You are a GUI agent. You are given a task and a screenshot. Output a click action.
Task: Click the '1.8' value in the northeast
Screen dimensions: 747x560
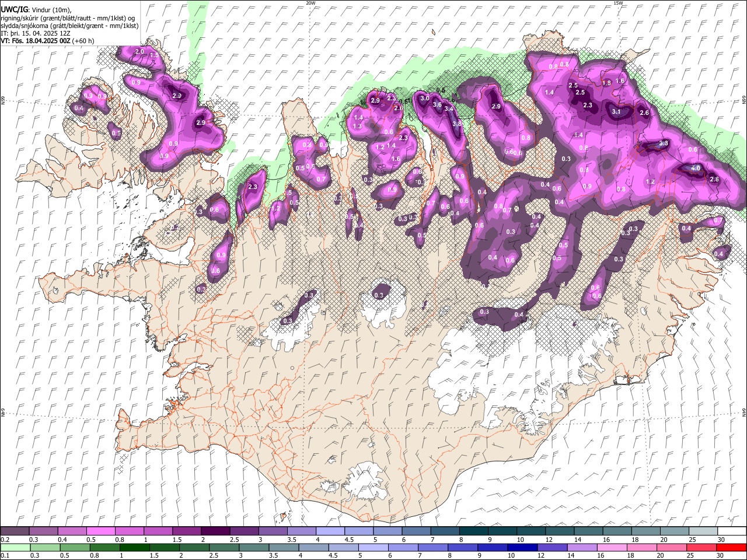(x=606, y=83)
